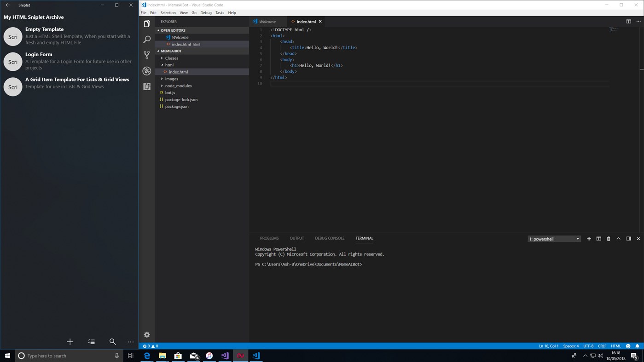644x362 pixels.
Task: Go to line via Ln 10, Col 1
Action: click(x=549, y=346)
